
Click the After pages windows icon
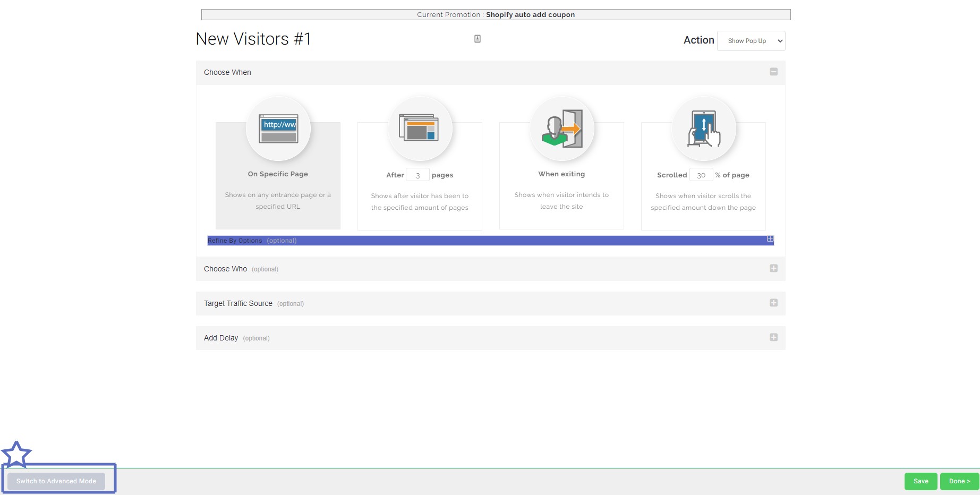click(x=420, y=129)
